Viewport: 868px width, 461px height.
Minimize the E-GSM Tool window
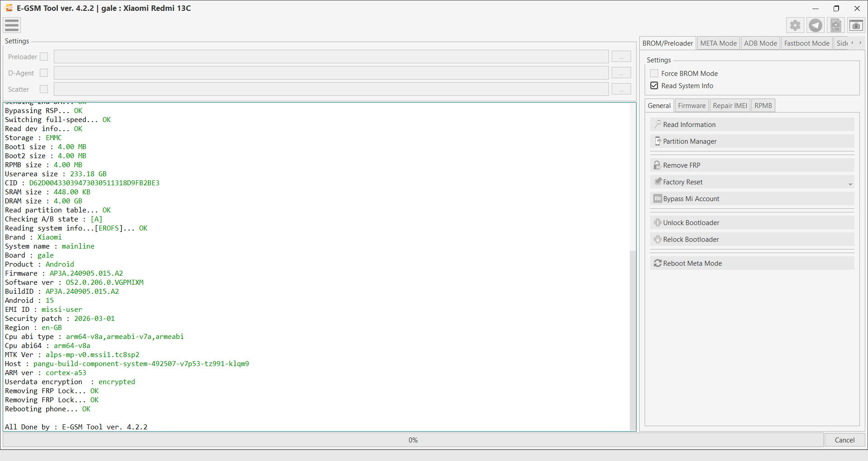(x=816, y=8)
